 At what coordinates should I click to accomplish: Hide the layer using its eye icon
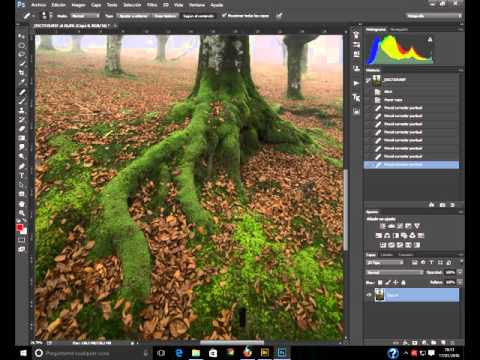pyautogui.click(x=369, y=295)
